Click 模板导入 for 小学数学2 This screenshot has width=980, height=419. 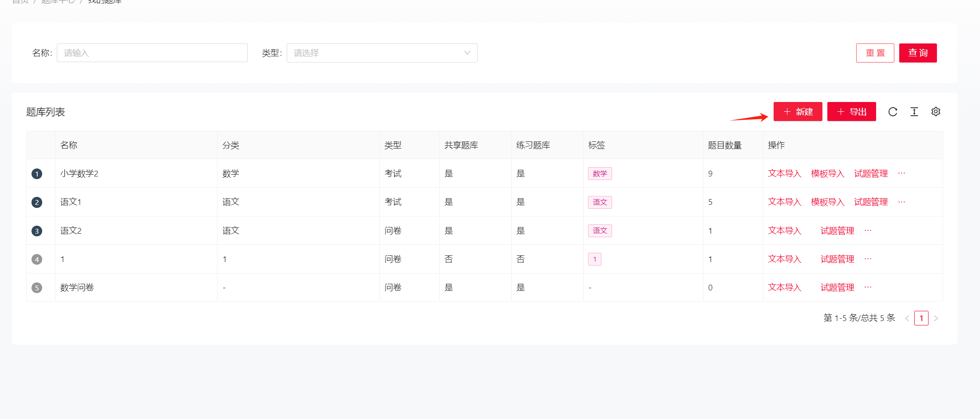pyautogui.click(x=828, y=173)
